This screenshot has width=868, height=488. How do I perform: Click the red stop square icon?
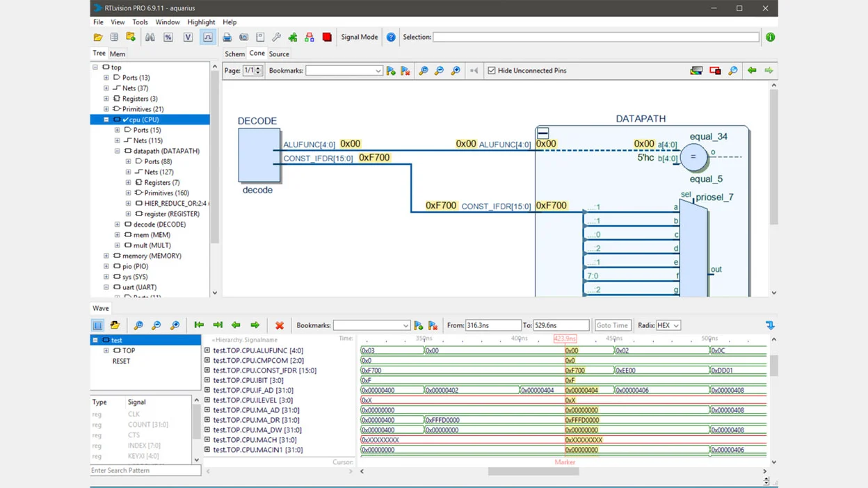(x=327, y=37)
